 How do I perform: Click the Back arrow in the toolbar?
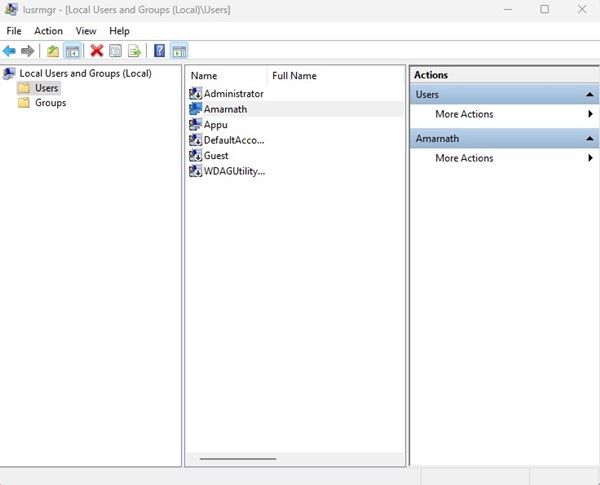pyautogui.click(x=10, y=51)
